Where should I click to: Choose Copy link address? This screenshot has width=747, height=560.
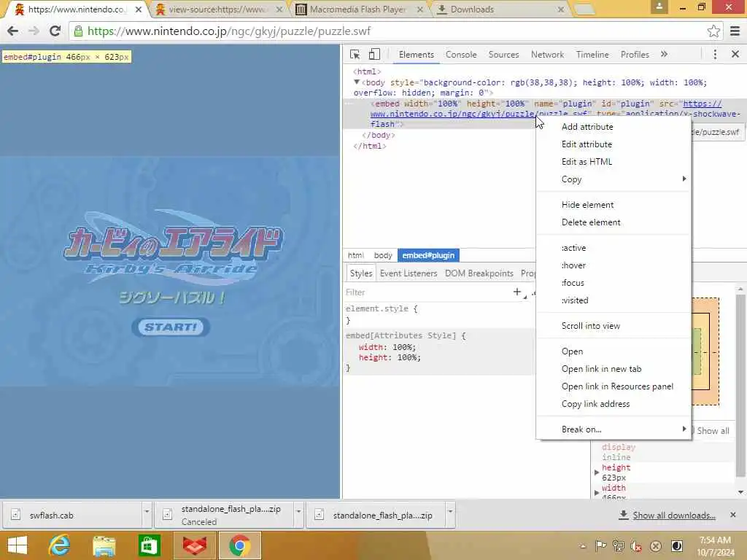tap(614, 404)
